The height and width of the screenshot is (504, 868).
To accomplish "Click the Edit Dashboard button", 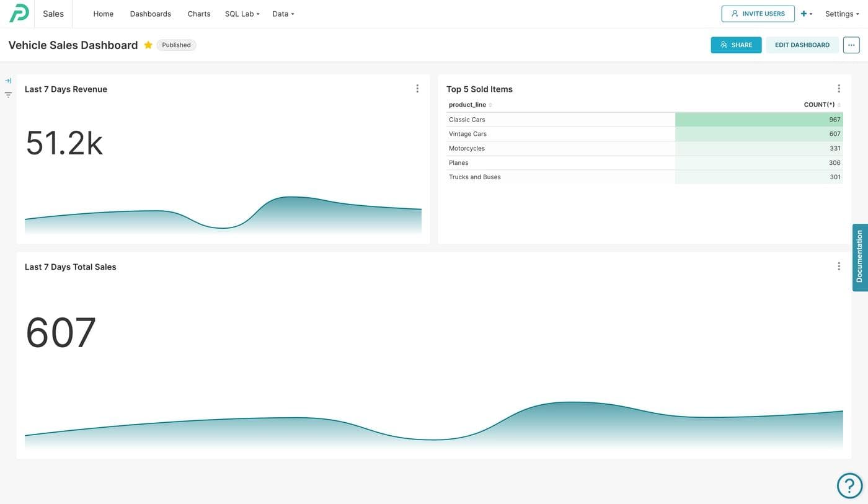I will tap(802, 45).
